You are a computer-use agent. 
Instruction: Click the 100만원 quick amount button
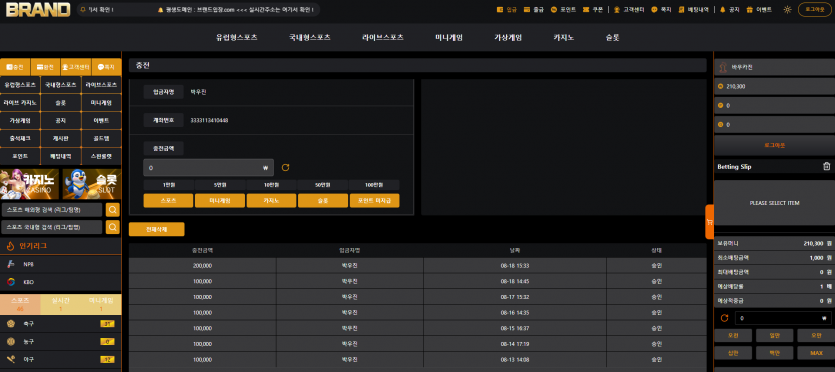pos(374,185)
